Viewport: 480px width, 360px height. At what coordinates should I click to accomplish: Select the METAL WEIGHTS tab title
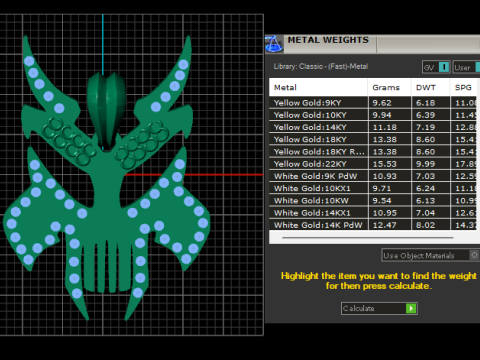coord(328,40)
